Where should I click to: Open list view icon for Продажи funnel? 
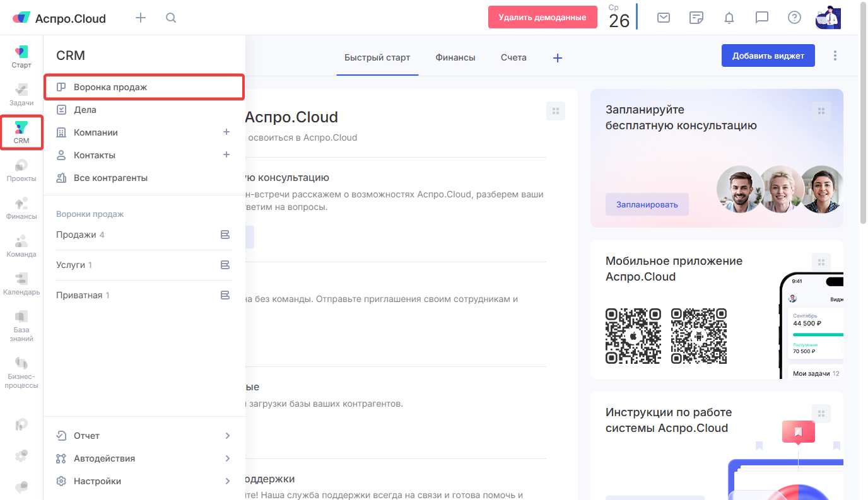click(x=225, y=235)
